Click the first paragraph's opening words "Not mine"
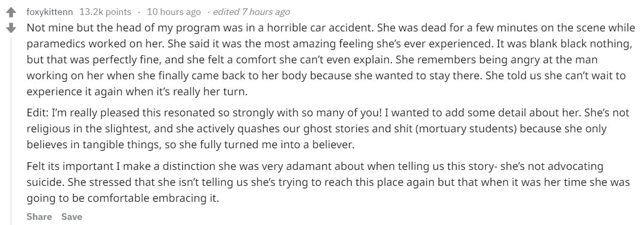This screenshot has height=225, width=644. tap(44, 27)
